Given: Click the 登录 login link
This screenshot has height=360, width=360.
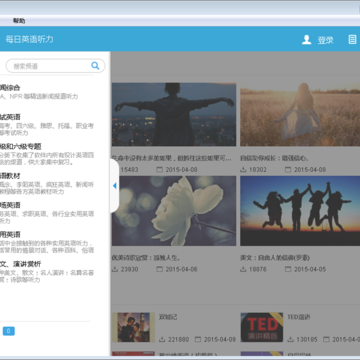Looking at the screenshot, I should 326,40.
